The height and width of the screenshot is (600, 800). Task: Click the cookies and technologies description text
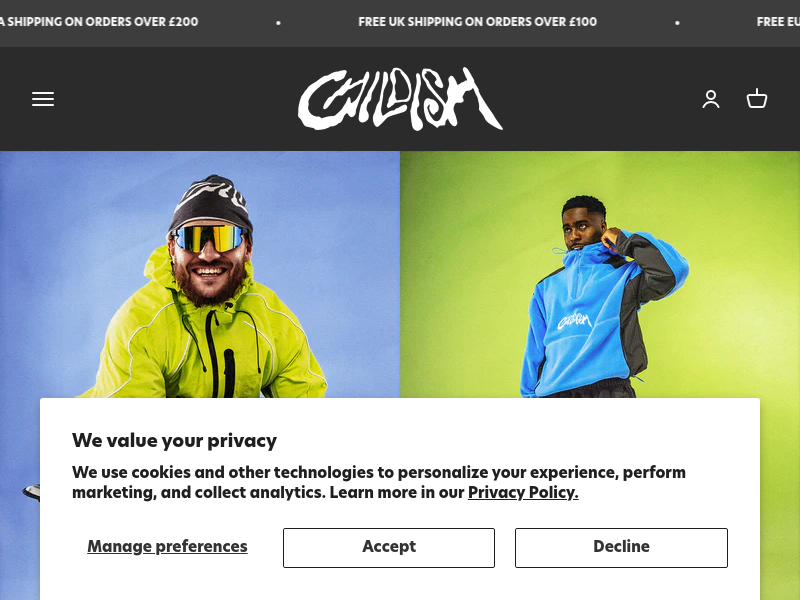pyautogui.click(x=379, y=482)
